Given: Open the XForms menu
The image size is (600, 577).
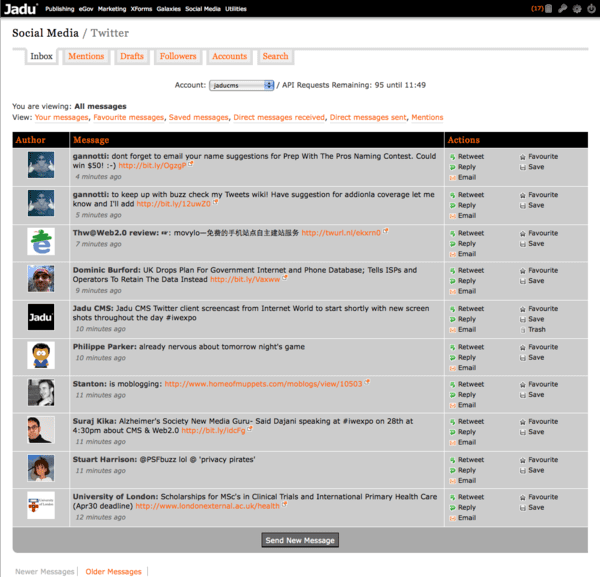Looking at the screenshot, I should coord(141,9).
